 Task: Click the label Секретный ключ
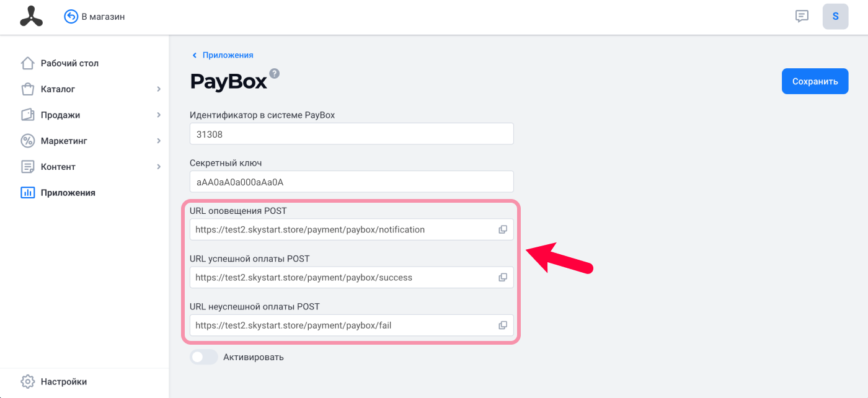(226, 163)
